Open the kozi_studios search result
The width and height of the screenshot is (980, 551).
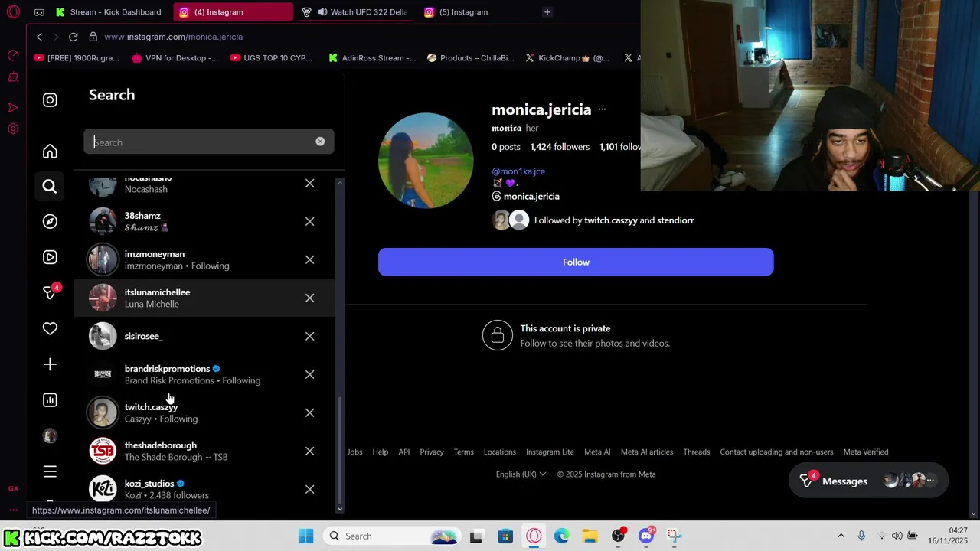pos(204,489)
